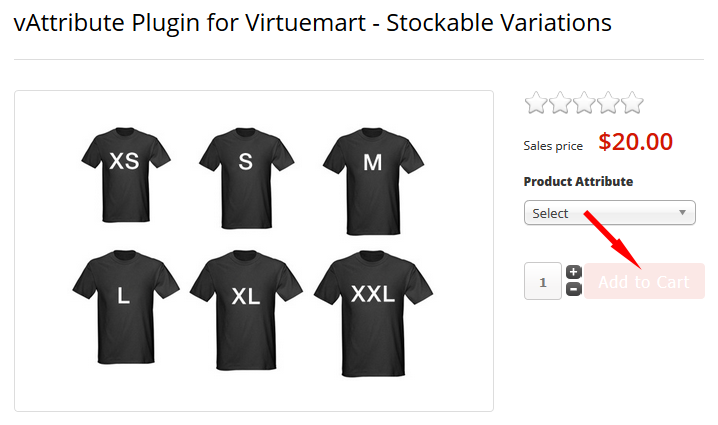The height and width of the screenshot is (425, 718).
Task: Give a five-star rating
Action: coord(632,103)
